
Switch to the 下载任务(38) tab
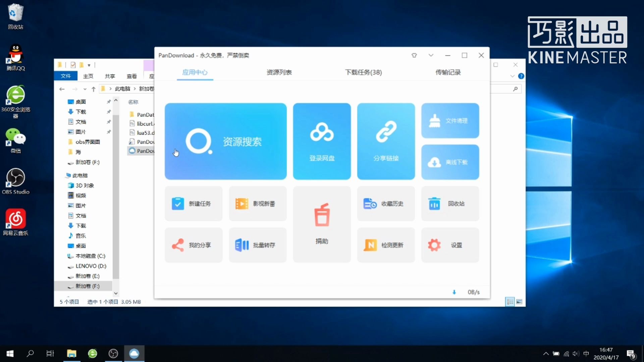coord(364,72)
